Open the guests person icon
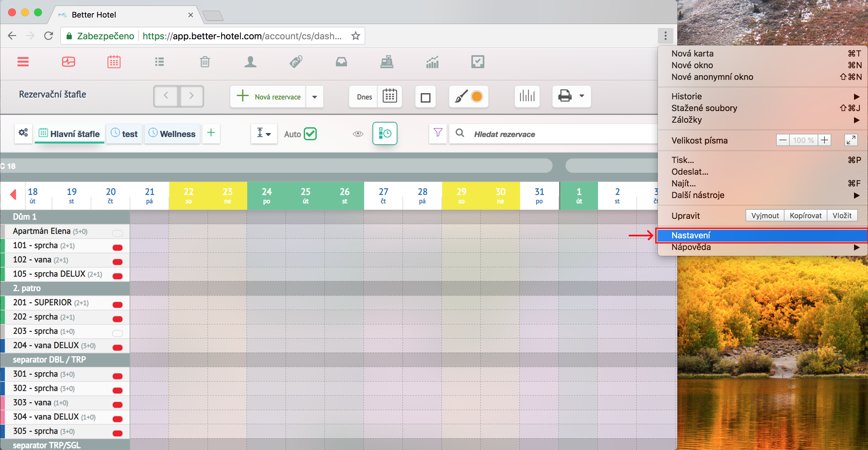 [x=250, y=62]
